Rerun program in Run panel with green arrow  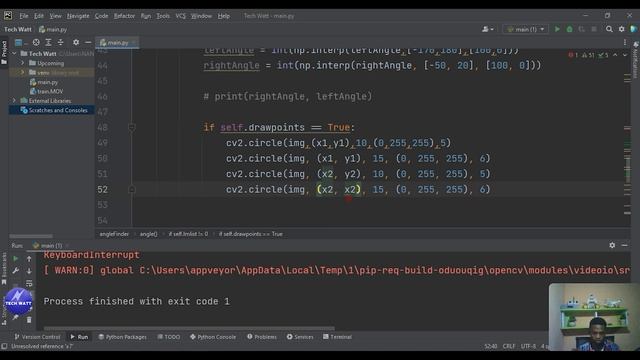click(x=16, y=258)
